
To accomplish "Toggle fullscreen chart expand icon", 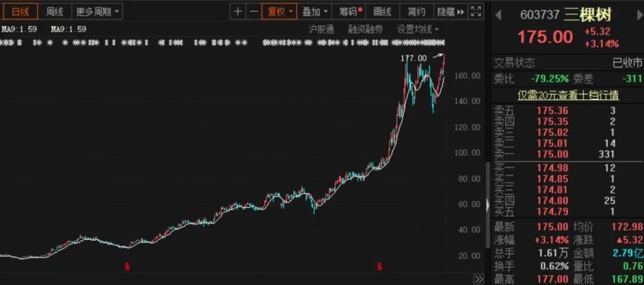I will click(476, 12).
